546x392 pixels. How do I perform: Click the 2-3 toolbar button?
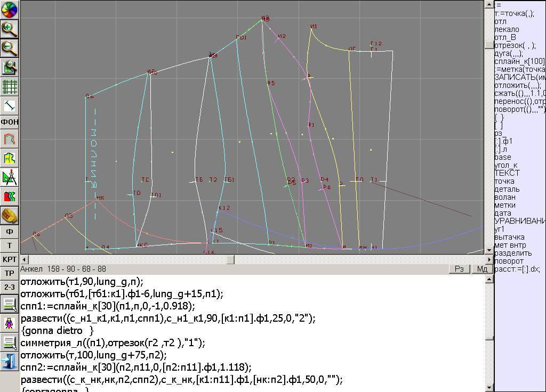click(x=10, y=287)
